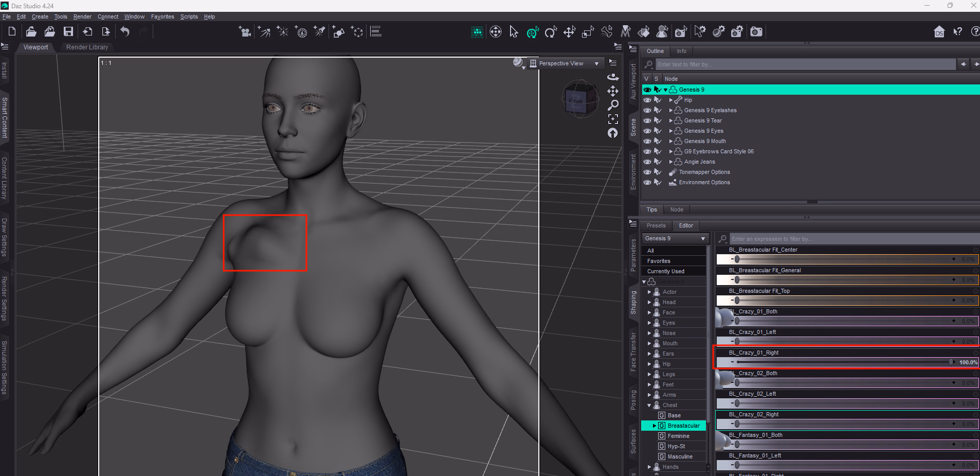Toggle the Hip node visibility eye
The width and height of the screenshot is (980, 476).
tap(647, 100)
